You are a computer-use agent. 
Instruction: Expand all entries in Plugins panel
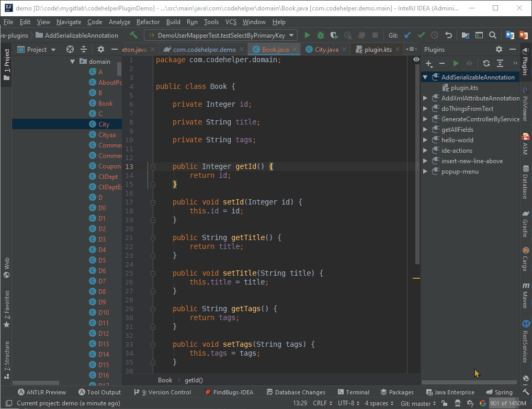pyautogui.click(x=500, y=63)
